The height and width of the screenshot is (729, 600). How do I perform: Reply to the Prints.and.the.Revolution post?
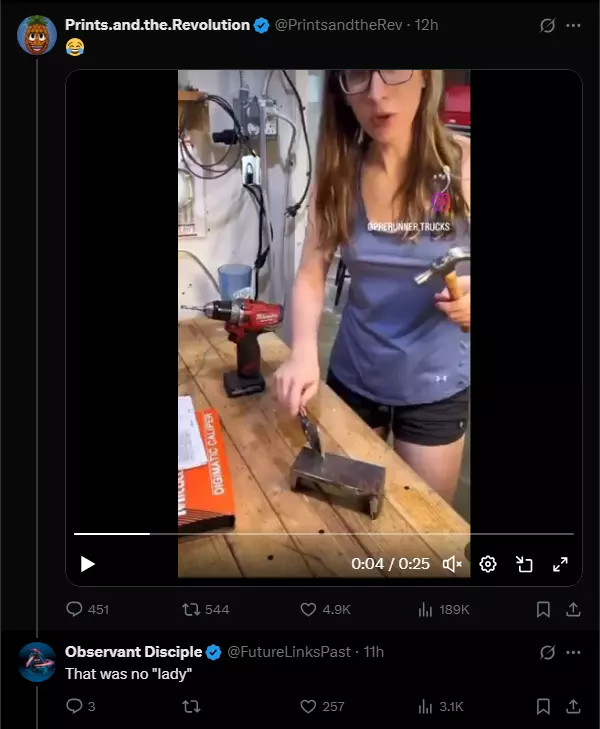[87, 609]
